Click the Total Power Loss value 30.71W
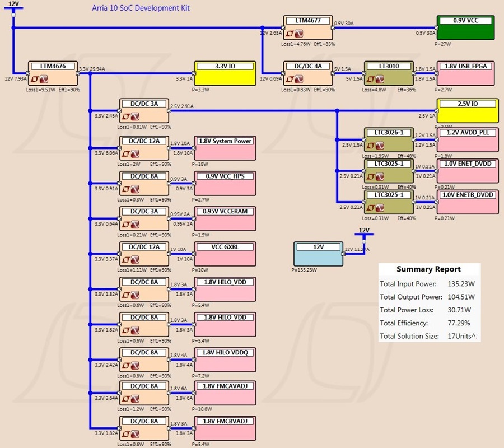The height and width of the screenshot is (448, 504). click(459, 310)
